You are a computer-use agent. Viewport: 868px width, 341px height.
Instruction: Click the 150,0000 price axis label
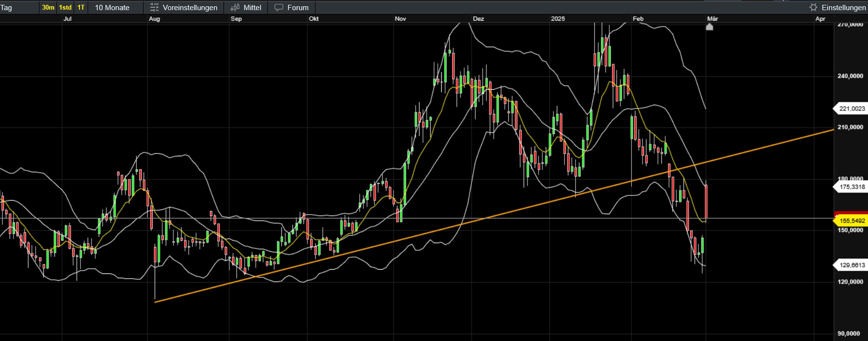coord(850,230)
